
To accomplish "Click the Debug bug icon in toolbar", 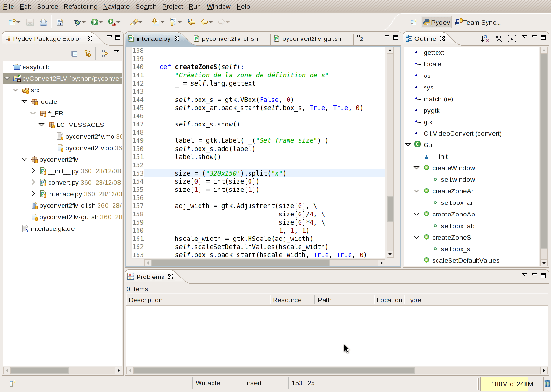I will 77,22.
